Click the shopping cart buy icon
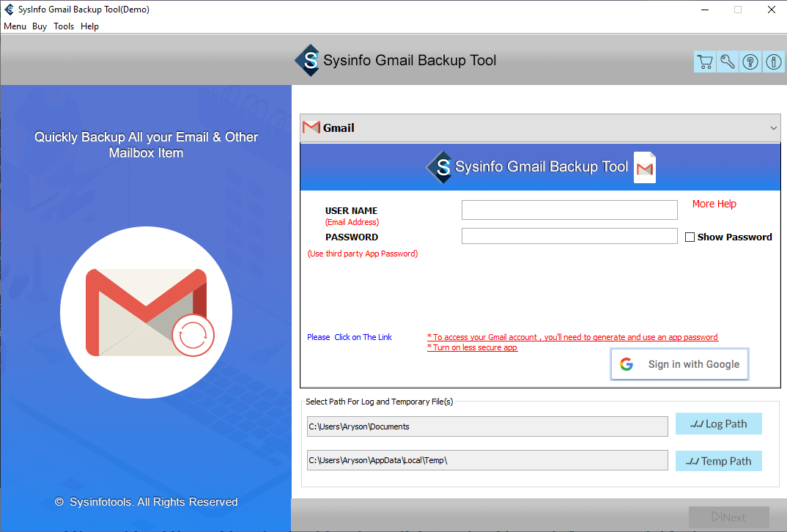 click(705, 62)
